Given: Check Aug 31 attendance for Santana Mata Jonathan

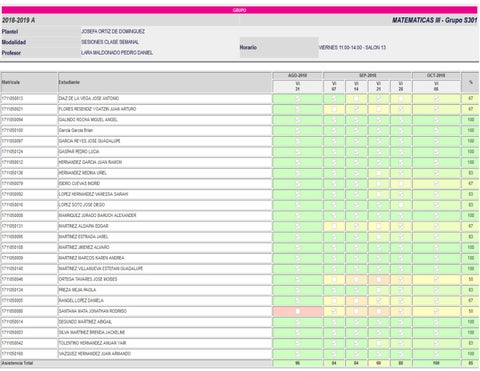Looking at the screenshot, I should (x=298, y=311).
